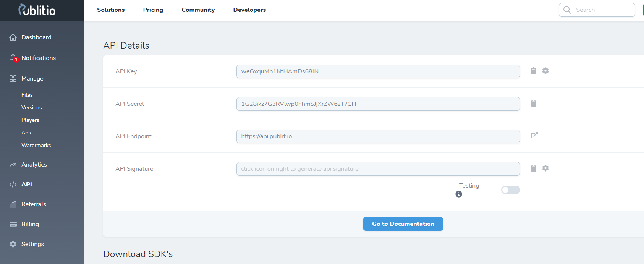The height and width of the screenshot is (264, 644).
Task: Copy the API Key to clipboard
Action: click(x=533, y=71)
